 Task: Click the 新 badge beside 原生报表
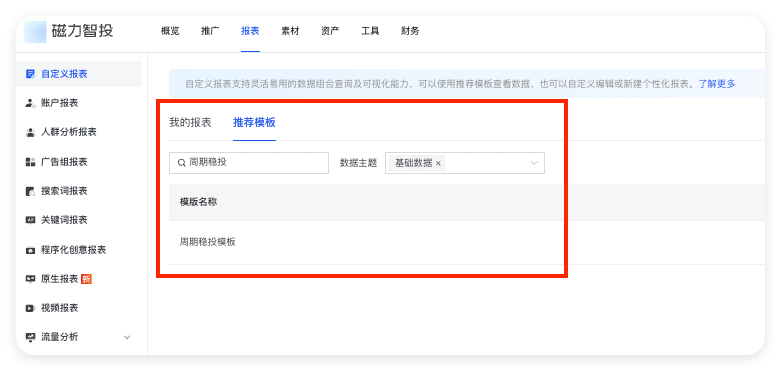pos(86,279)
